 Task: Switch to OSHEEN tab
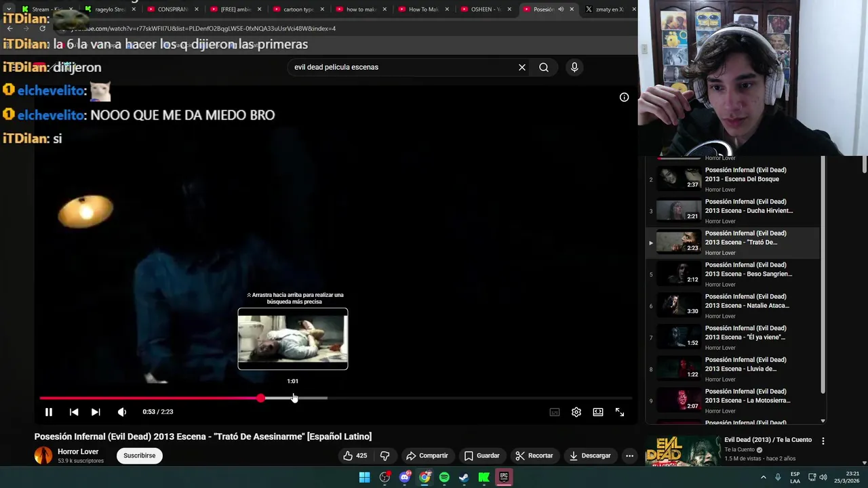tap(486, 9)
